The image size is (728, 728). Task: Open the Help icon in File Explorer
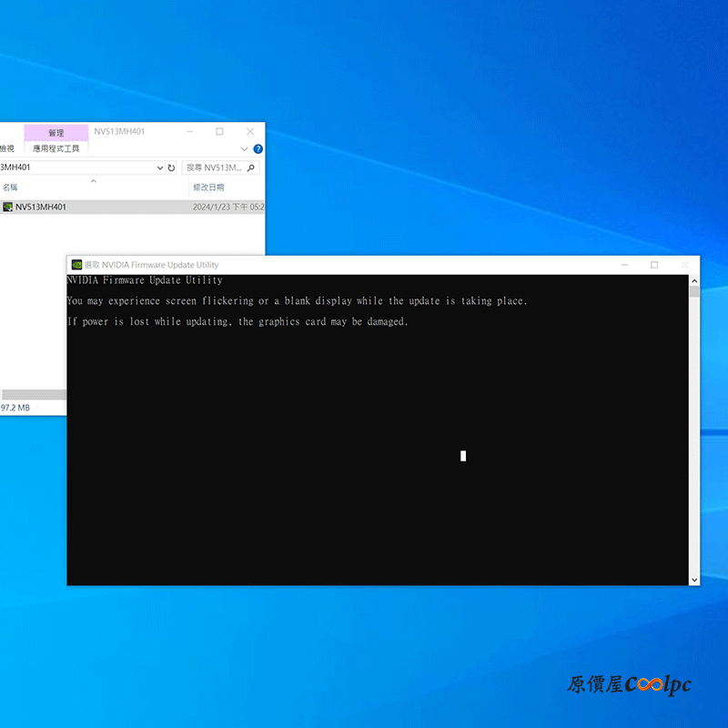click(x=258, y=149)
